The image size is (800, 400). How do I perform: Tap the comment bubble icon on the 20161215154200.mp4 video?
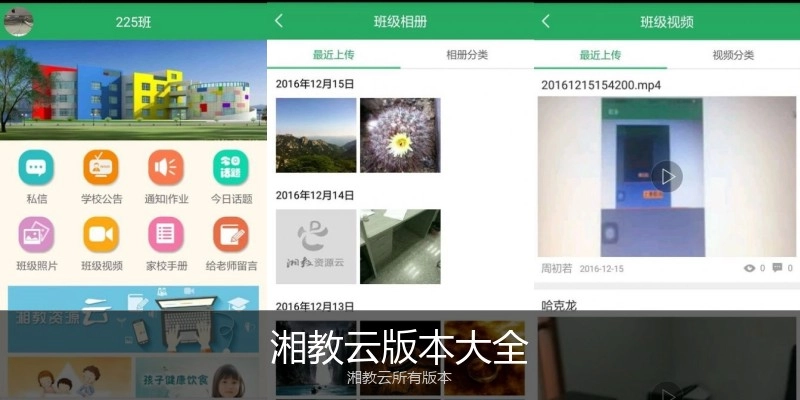777,268
